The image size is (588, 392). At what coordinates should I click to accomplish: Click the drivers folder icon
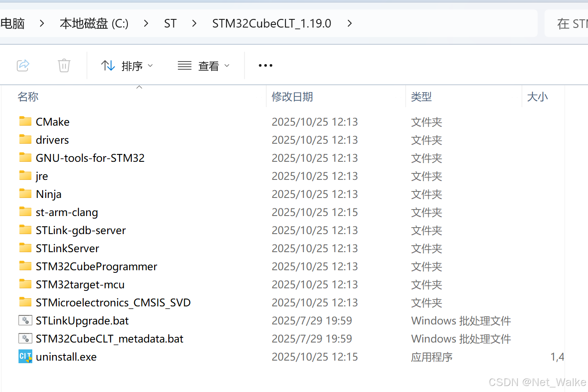tap(25, 139)
